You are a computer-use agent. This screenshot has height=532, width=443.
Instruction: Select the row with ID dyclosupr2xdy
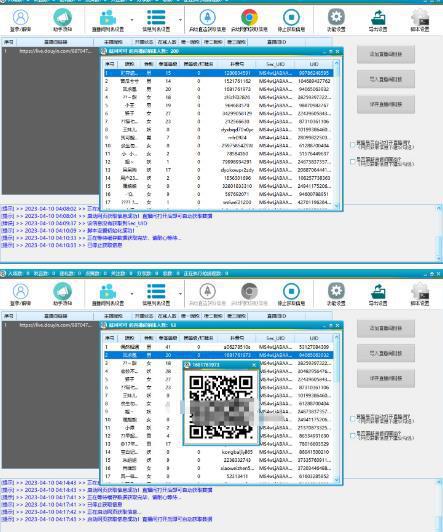point(218,170)
